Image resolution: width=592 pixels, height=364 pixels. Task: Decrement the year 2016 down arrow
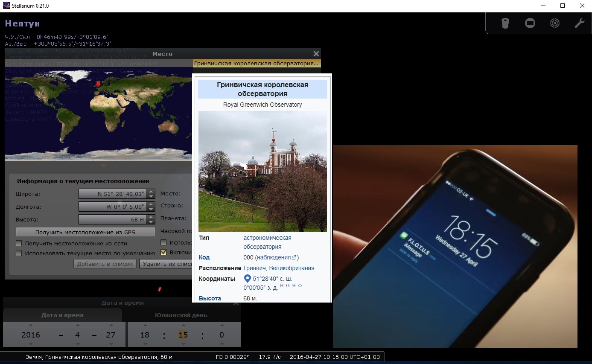pyautogui.click(x=31, y=344)
